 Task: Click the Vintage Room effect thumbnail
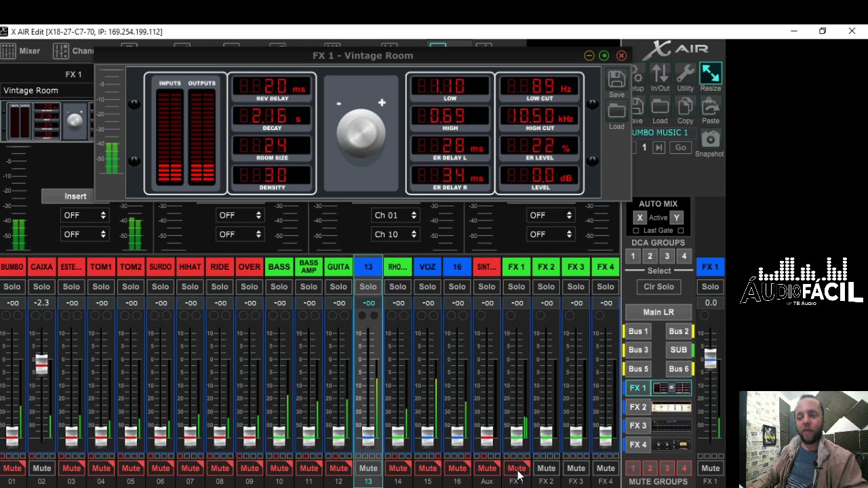pos(46,121)
